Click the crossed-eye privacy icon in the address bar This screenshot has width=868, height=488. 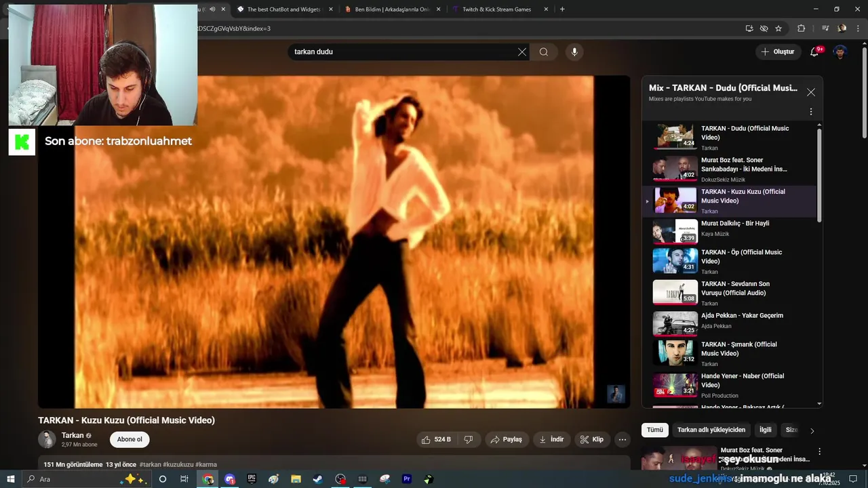pyautogui.click(x=764, y=28)
